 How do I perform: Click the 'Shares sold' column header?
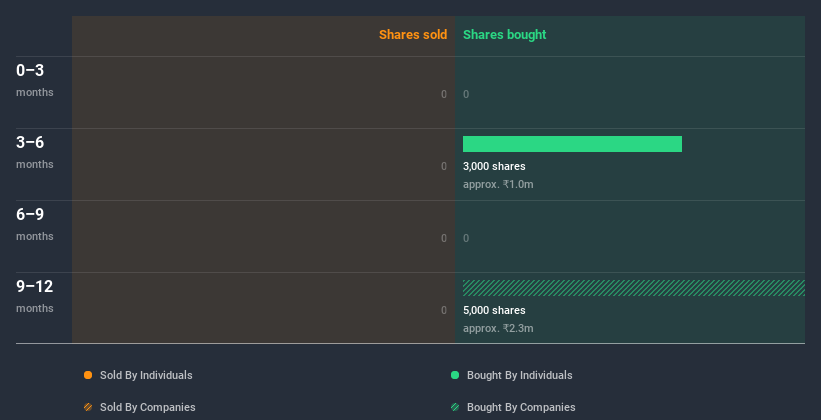[x=413, y=35]
